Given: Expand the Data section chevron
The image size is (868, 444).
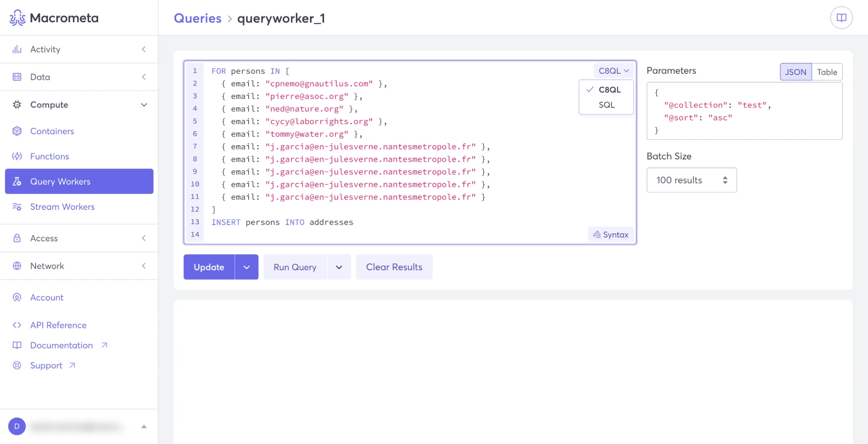Looking at the screenshot, I should coord(144,77).
